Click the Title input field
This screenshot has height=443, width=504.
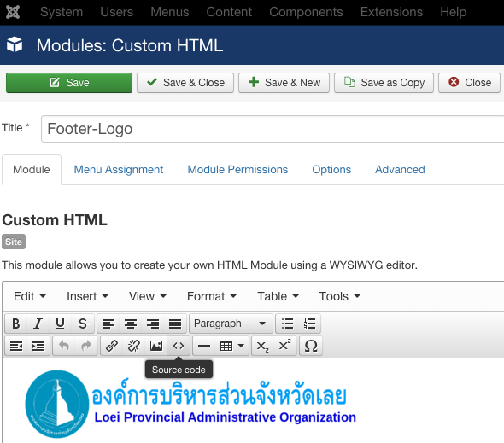pyautogui.click(x=273, y=129)
